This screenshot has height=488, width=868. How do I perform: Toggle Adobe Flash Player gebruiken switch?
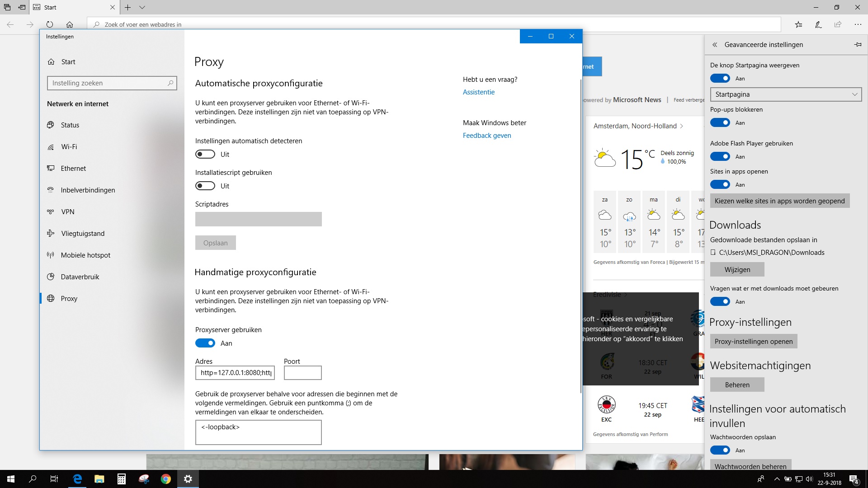click(720, 156)
